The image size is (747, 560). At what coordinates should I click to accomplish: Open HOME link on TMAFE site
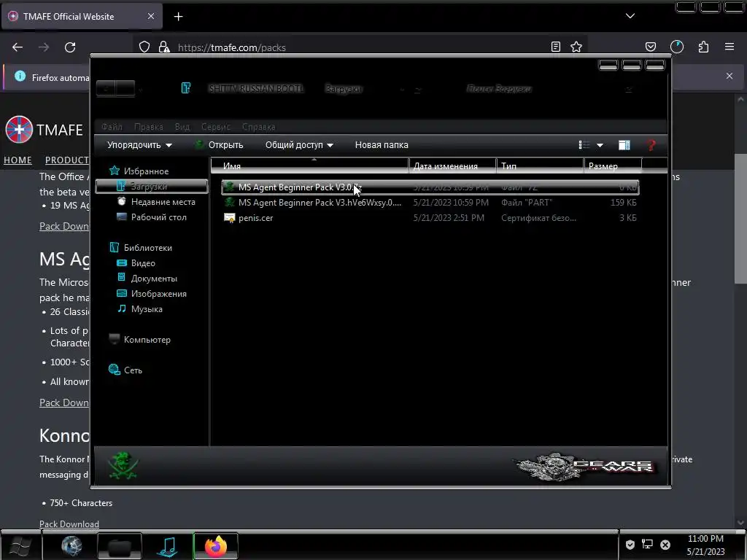coord(18,160)
